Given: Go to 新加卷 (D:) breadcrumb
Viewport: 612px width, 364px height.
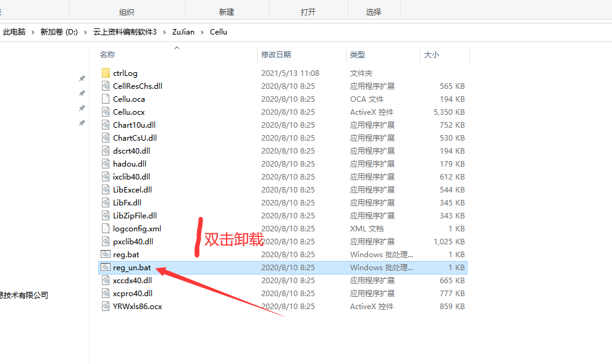Looking at the screenshot, I should click(x=59, y=32).
